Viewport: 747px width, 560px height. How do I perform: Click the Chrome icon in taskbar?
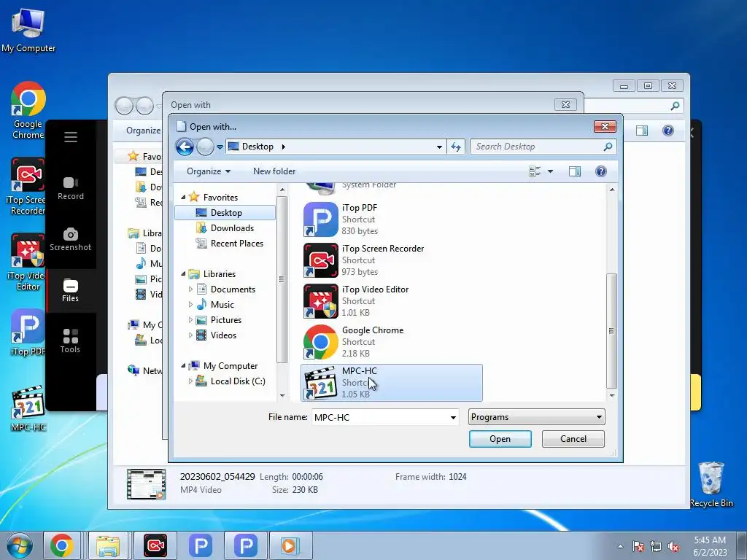tap(62, 545)
